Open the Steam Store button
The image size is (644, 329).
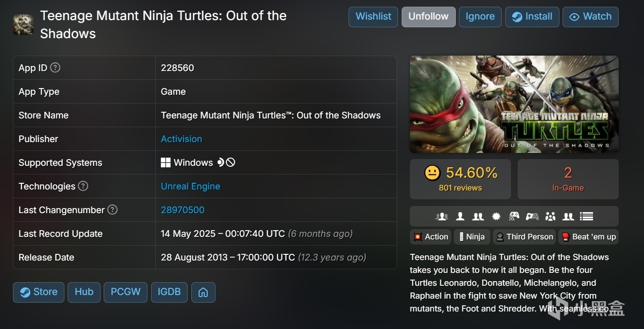(39, 292)
